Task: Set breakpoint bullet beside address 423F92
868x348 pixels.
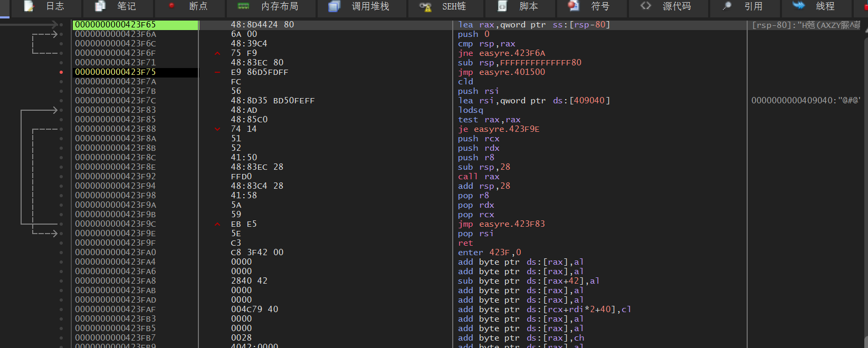Action: coord(61,177)
